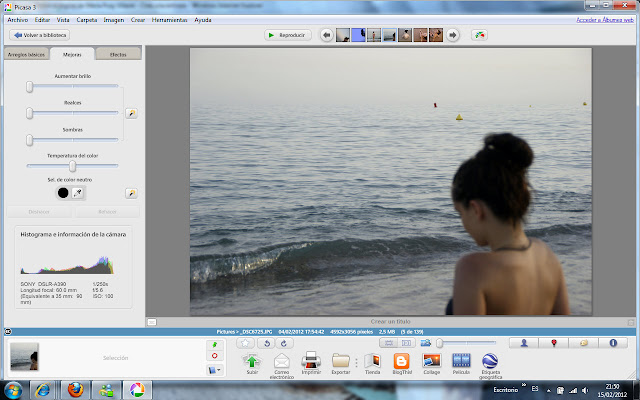Toggle caption visibility icon below photo
This screenshot has height=400, width=640.
click(x=152, y=322)
